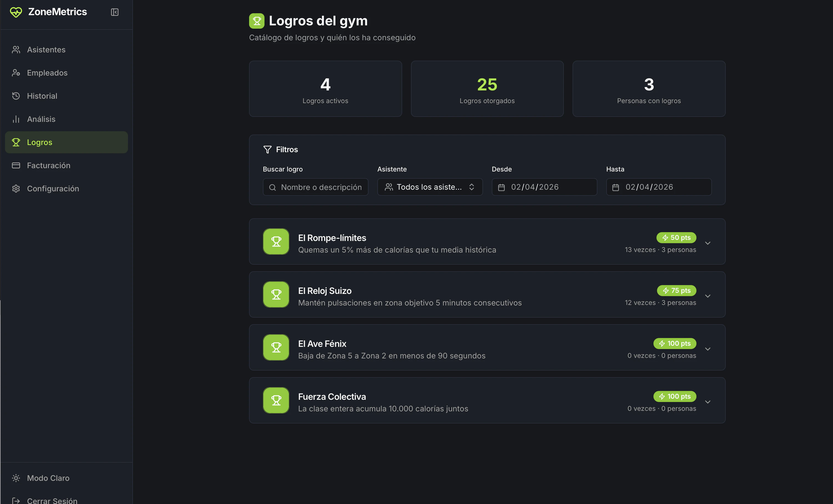The image size is (833, 504).
Task: Expand the El Rompe-límites achievement row
Action: [x=707, y=243]
